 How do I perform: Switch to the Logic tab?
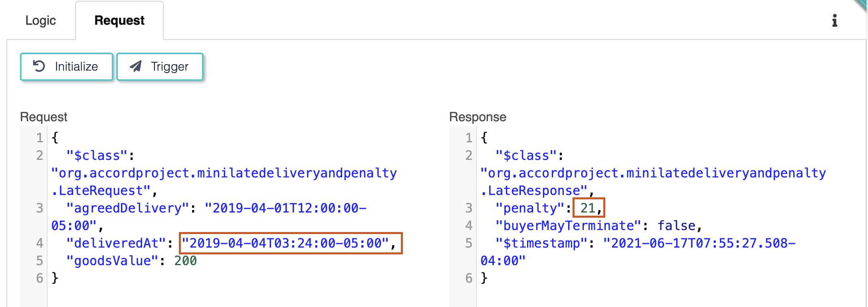[40, 21]
